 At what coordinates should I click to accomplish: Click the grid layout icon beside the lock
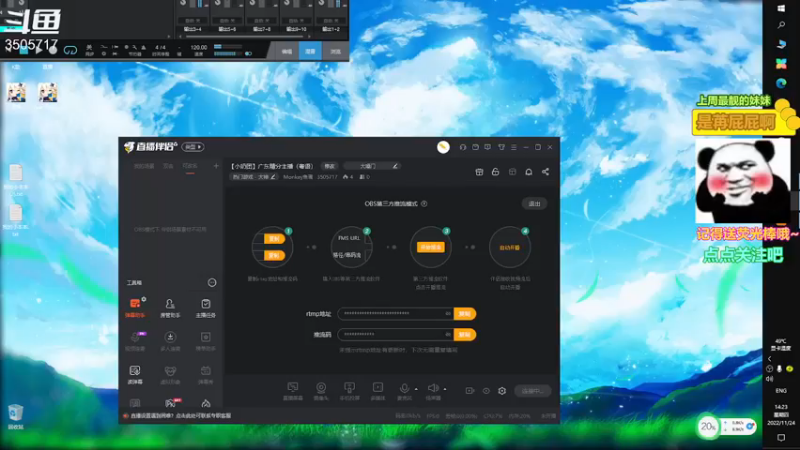[512, 172]
